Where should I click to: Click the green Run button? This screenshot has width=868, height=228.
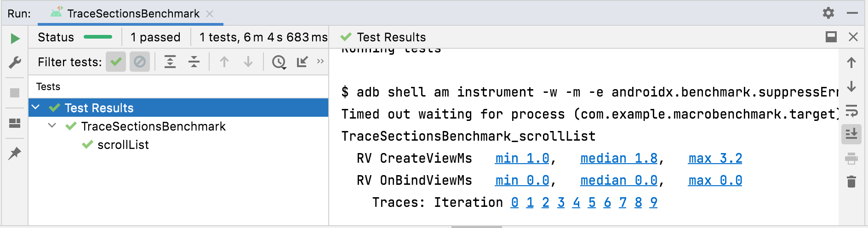coord(15,38)
